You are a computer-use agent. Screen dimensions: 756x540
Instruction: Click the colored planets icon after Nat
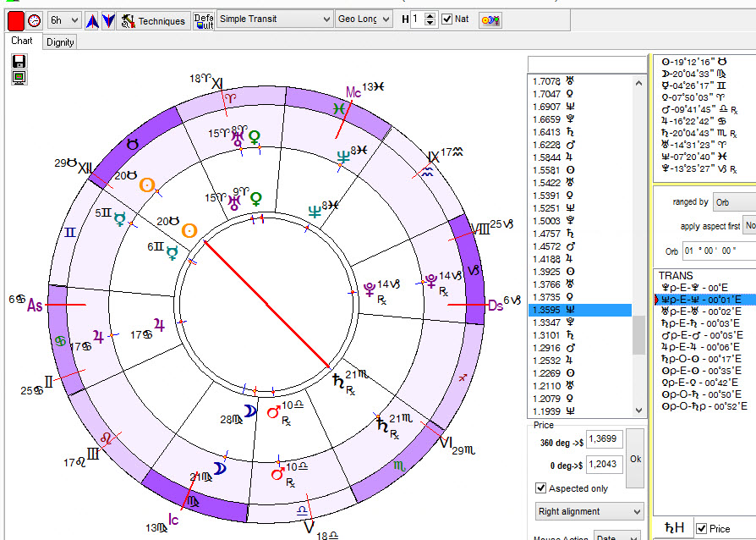490,20
